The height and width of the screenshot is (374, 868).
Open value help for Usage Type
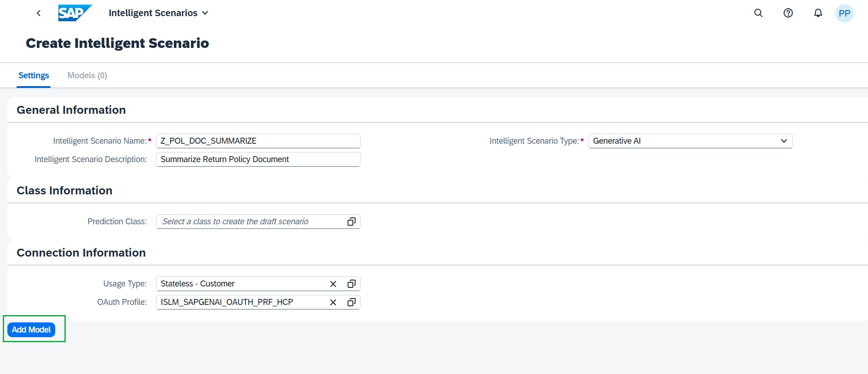click(351, 284)
